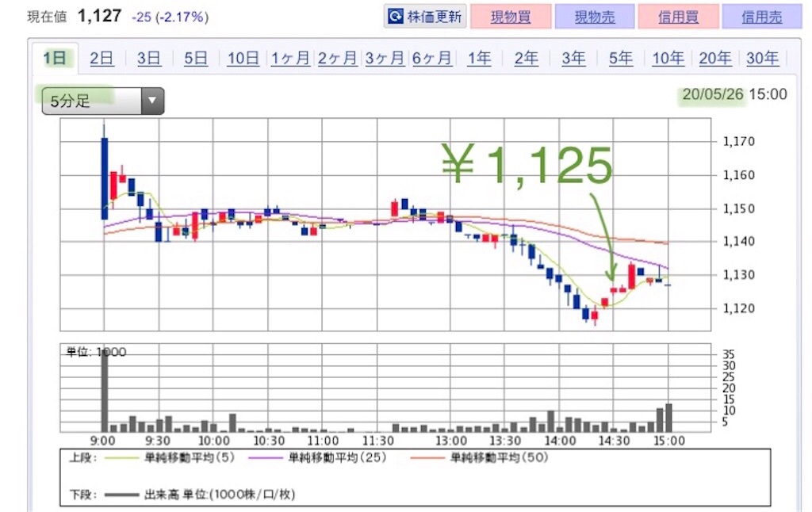The image size is (812, 512).
Task: Click the 単純移動平均(50) legend entry
Action: [479, 457]
